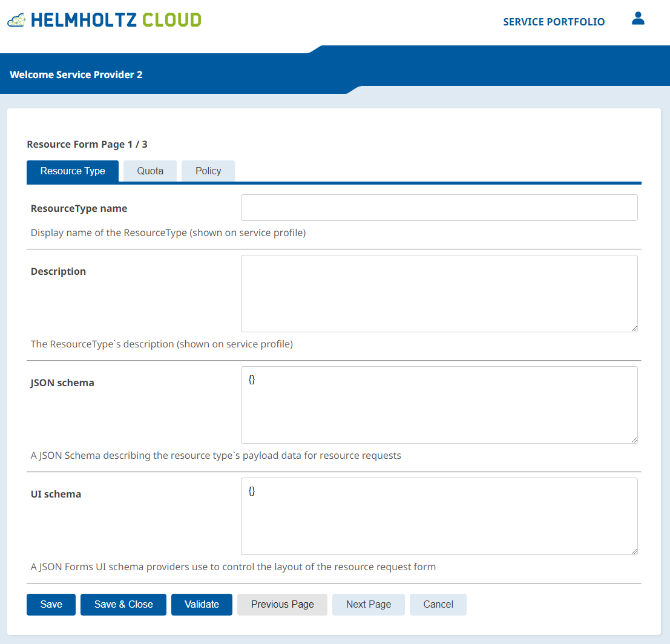Click the Save & Close button
Viewport: 670px width, 644px height.
tap(123, 604)
